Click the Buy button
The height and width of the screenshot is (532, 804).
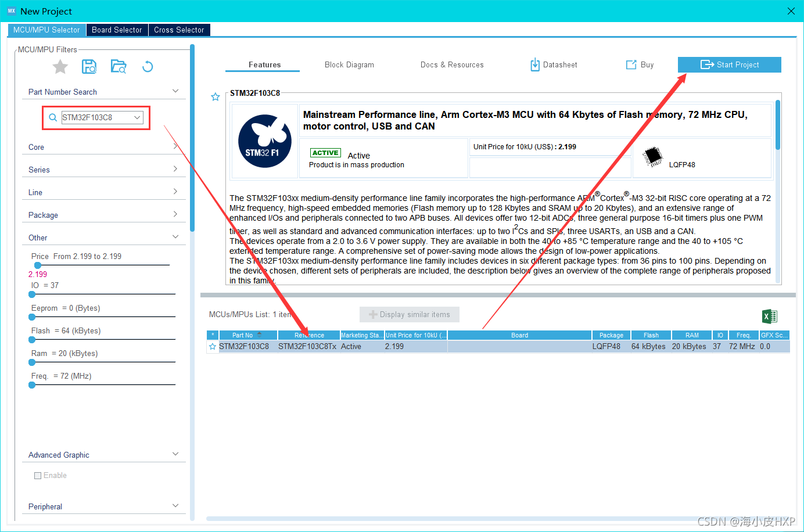[640, 64]
